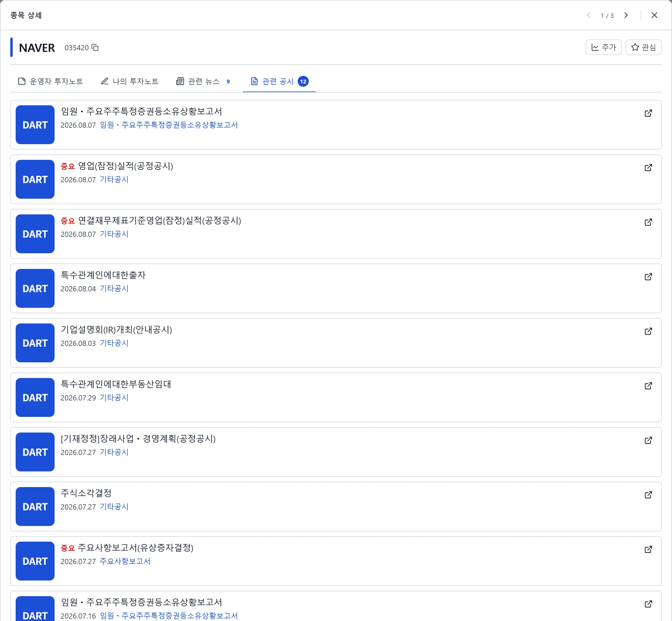Click the 12 count badge on 관련 공시
The image size is (672, 621).
click(x=303, y=81)
